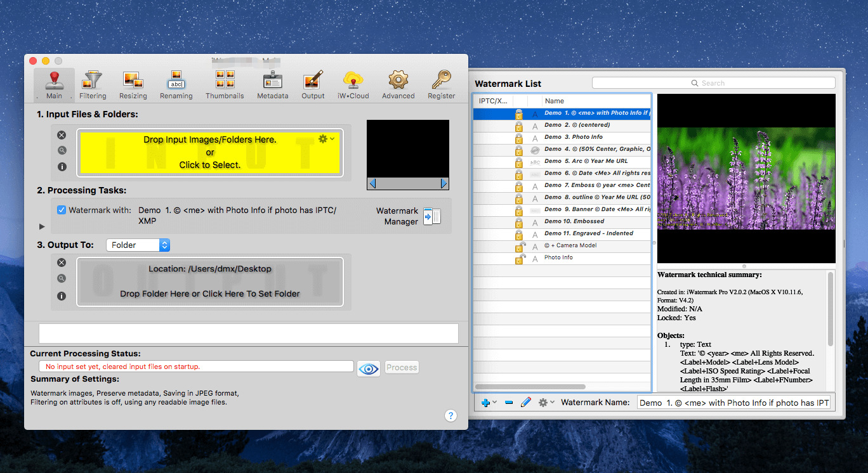Click the arc text type icon in Demo 5 row
The height and width of the screenshot is (473, 868).
coord(535,162)
